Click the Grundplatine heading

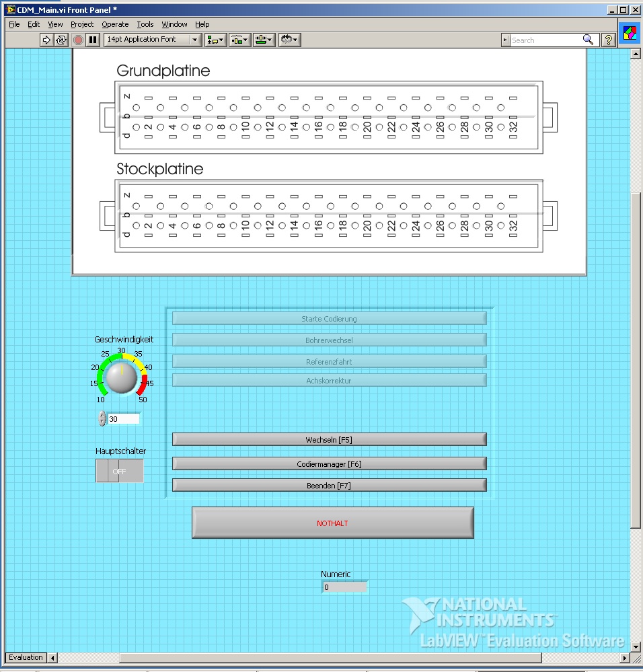[x=163, y=71]
